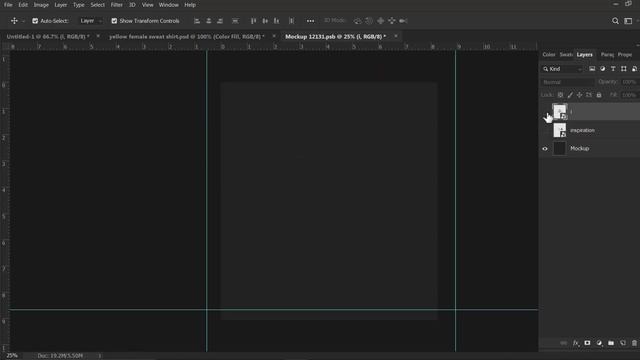The height and width of the screenshot is (360, 640).
Task: Toggle smart object filter icon
Action: pos(634,69)
